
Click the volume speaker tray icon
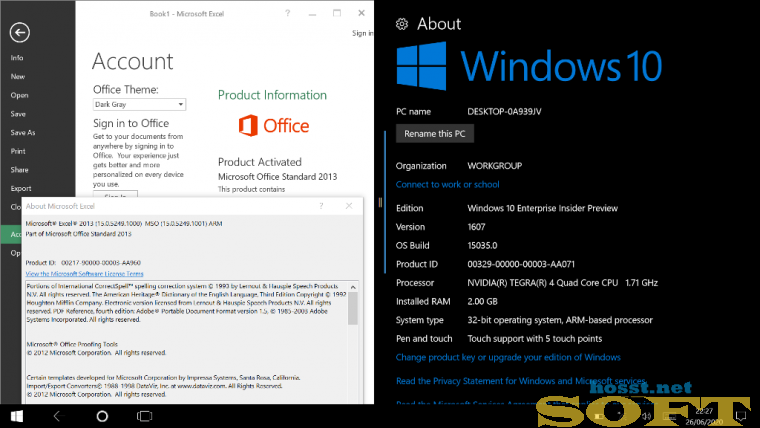coord(647,416)
